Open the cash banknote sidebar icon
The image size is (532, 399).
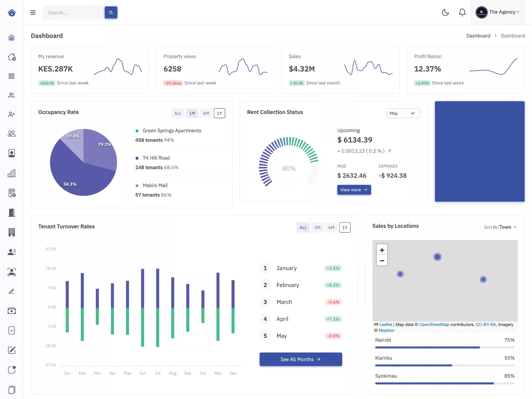(12, 311)
